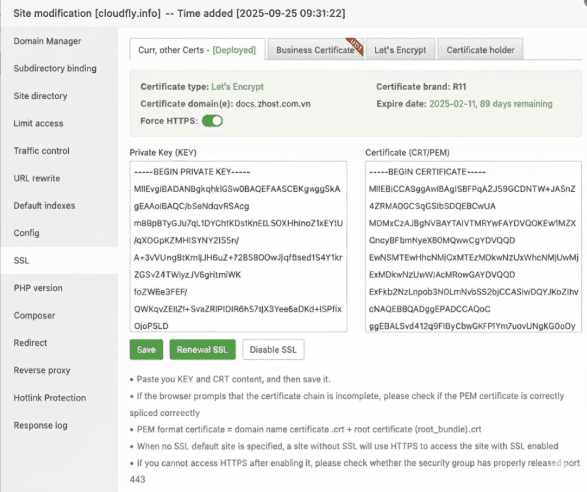Select the Curr, other Certs tab
This screenshot has width=587, height=492.
point(197,49)
